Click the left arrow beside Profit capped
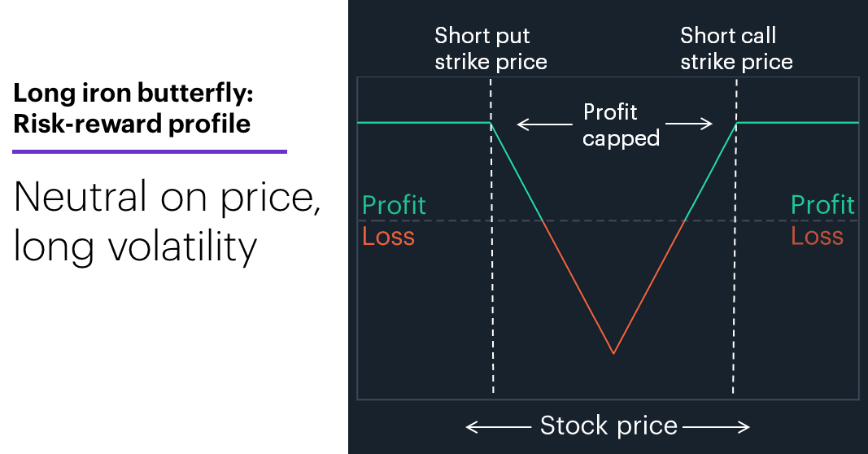This screenshot has height=454, width=868. tap(545, 124)
